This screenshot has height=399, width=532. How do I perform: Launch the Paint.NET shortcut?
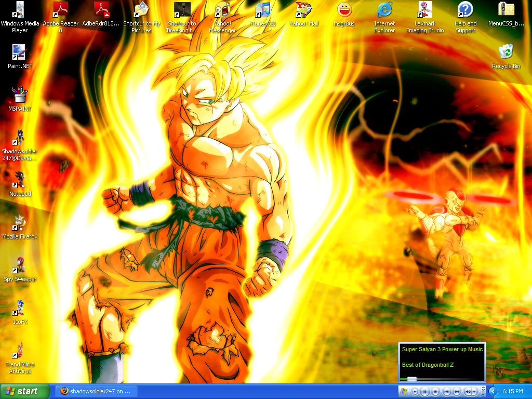(20, 56)
